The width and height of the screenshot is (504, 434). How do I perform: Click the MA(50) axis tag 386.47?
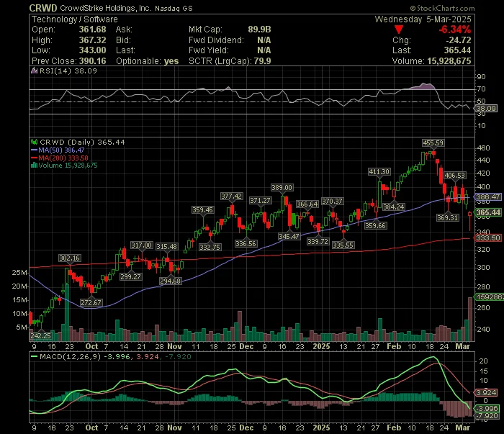[x=488, y=197]
